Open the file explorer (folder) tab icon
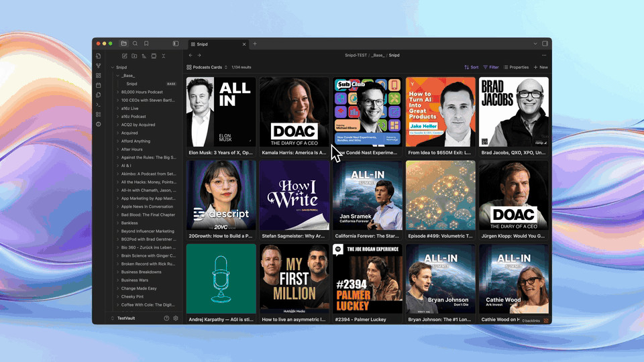The image size is (644, 362). tap(123, 44)
